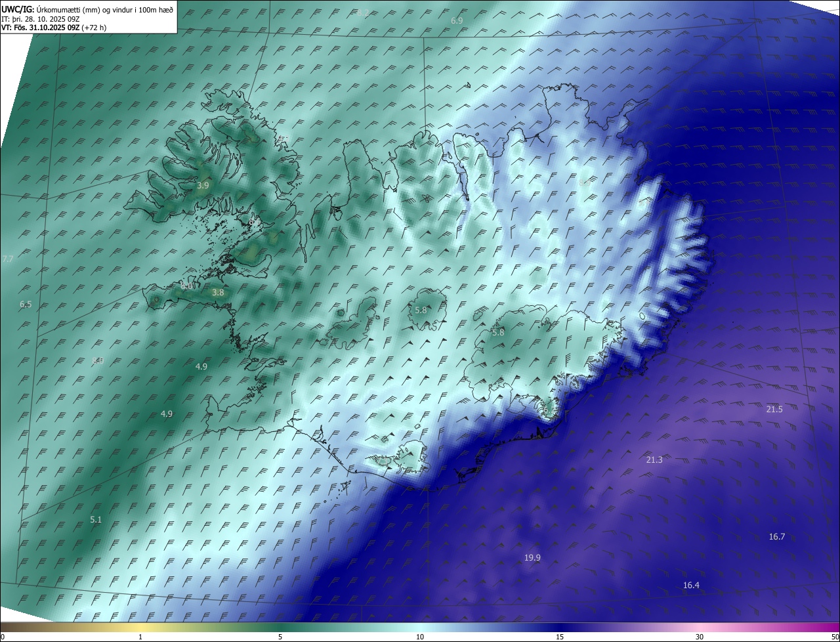Select the 5.8 value on Vatnajökull glacier
This screenshot has width=840, height=642.
[498, 333]
